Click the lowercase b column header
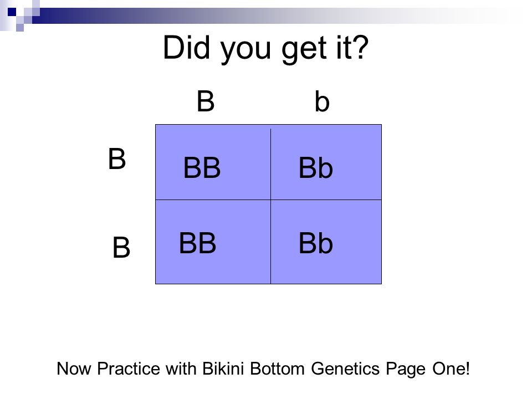 pyautogui.click(x=321, y=101)
